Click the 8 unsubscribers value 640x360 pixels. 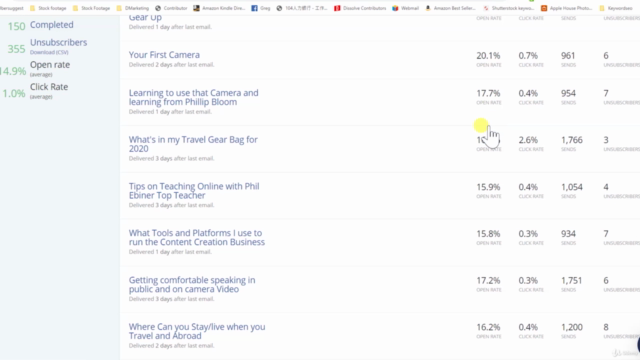coord(606,327)
